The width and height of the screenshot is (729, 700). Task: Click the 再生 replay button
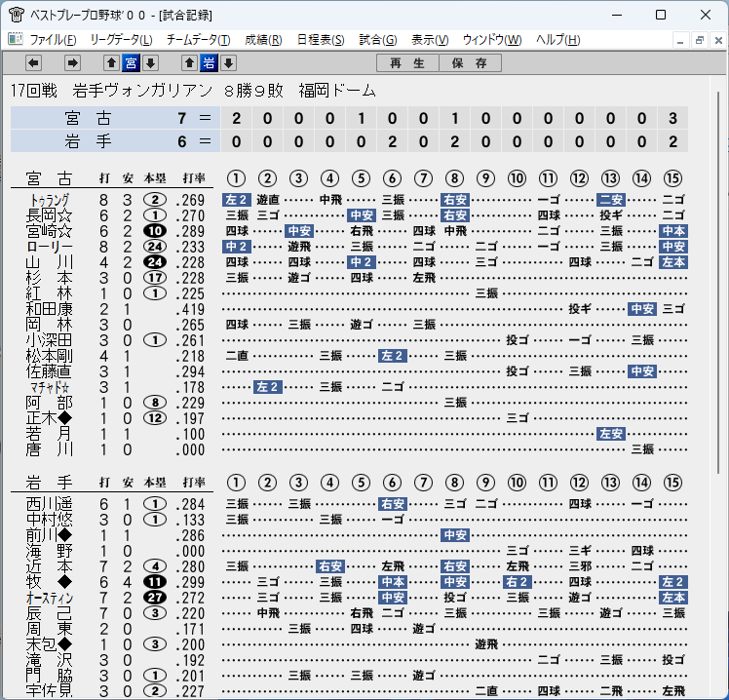[x=407, y=63]
